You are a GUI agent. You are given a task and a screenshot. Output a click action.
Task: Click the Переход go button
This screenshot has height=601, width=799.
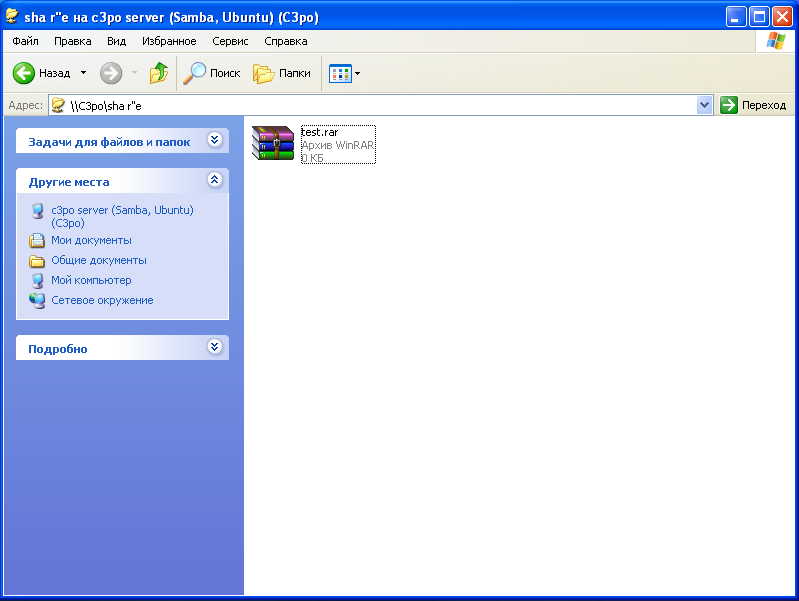pyautogui.click(x=753, y=106)
